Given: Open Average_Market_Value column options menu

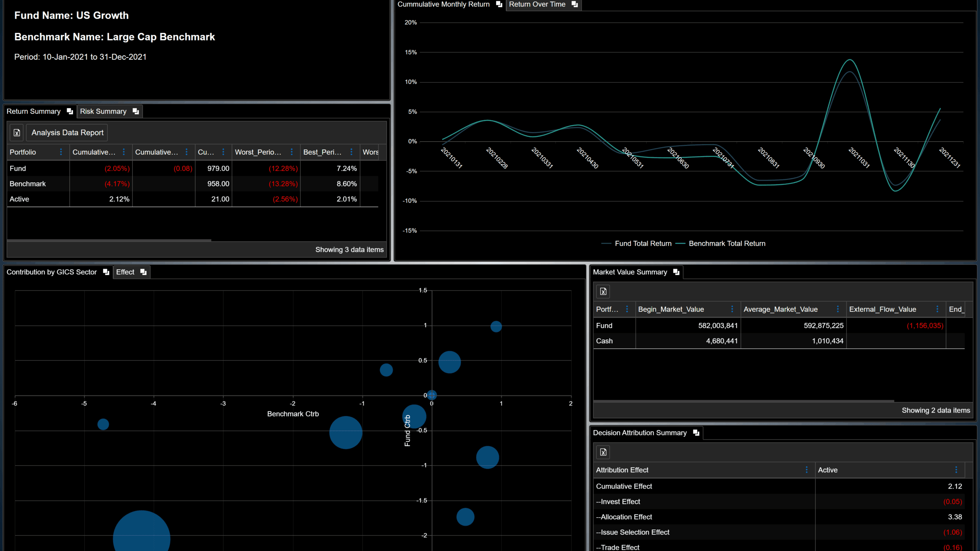Looking at the screenshot, I should 838,309.
